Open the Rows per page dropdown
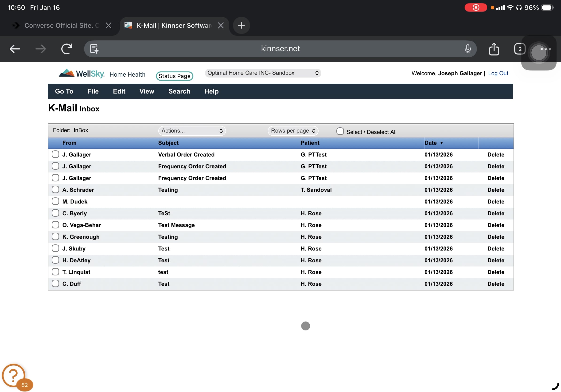 (293, 131)
